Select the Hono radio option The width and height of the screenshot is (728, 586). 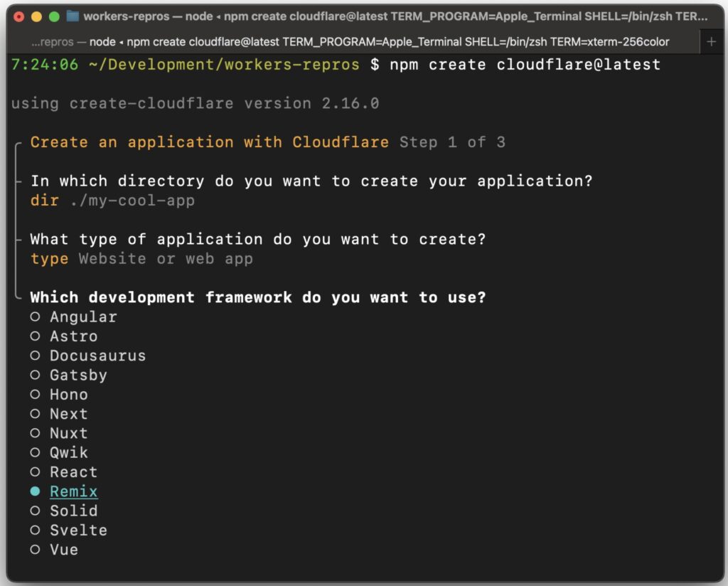pos(36,395)
